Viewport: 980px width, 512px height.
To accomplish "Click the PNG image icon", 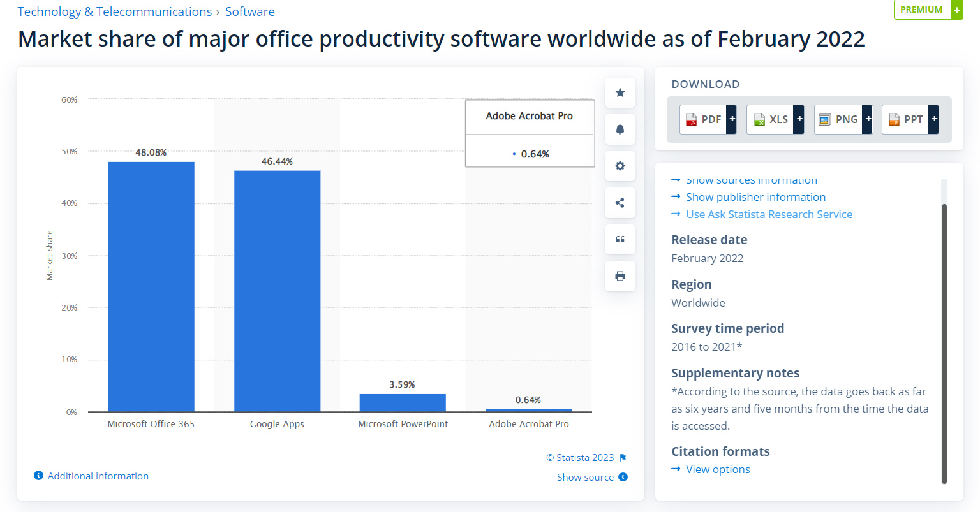I will (x=825, y=119).
